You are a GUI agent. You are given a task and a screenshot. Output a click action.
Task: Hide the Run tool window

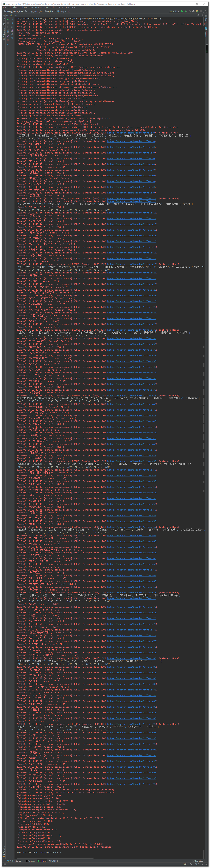[203, 15]
